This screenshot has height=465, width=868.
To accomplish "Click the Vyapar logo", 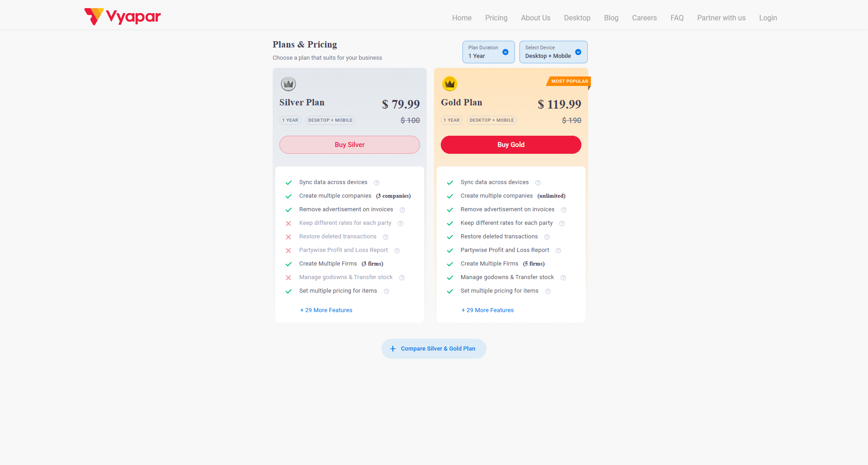I will 123,17.
